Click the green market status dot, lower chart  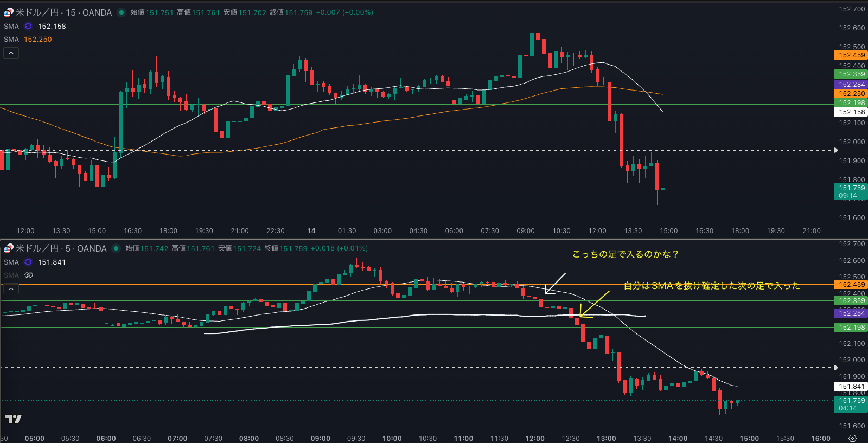(116, 248)
